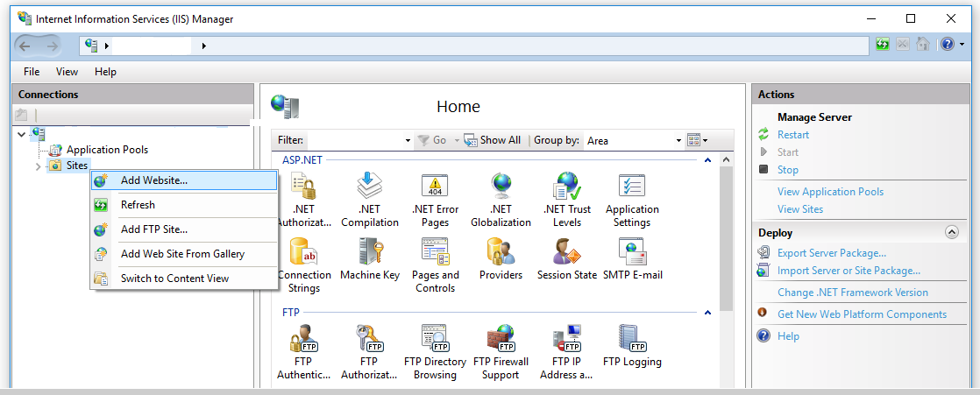The image size is (980, 395).
Task: Click Change .NET Framework Version link
Action: [x=853, y=293]
